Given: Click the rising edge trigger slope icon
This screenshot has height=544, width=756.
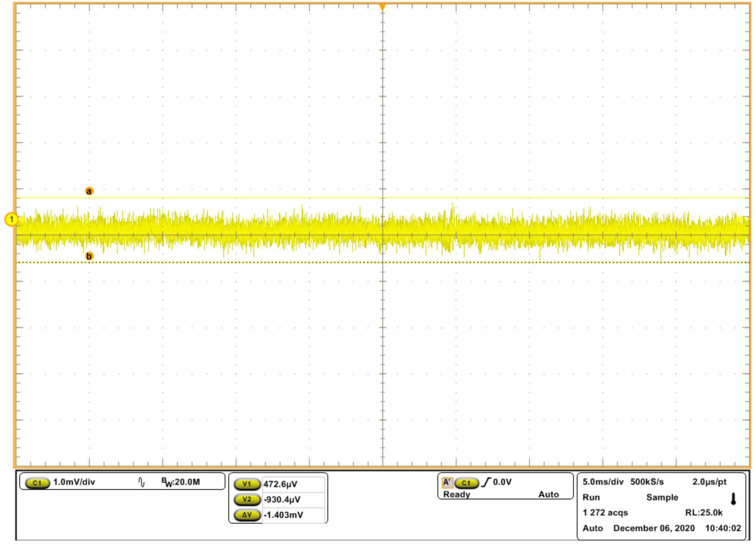Looking at the screenshot, I should (x=486, y=482).
